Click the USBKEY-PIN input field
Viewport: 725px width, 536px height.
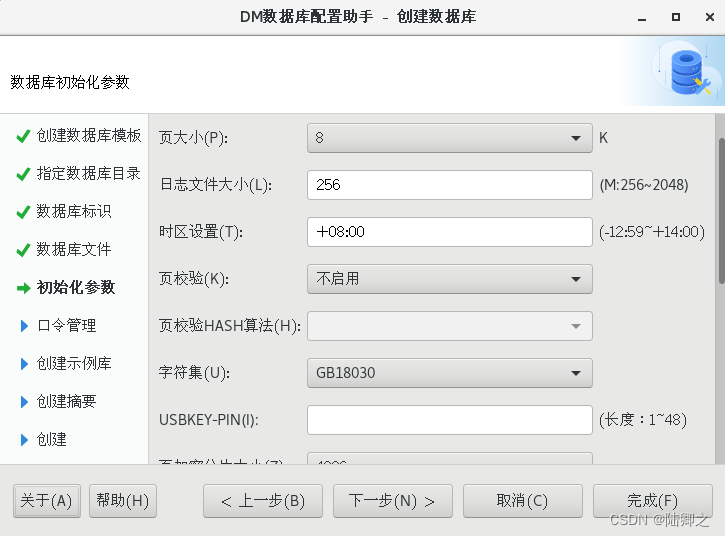[x=449, y=420]
